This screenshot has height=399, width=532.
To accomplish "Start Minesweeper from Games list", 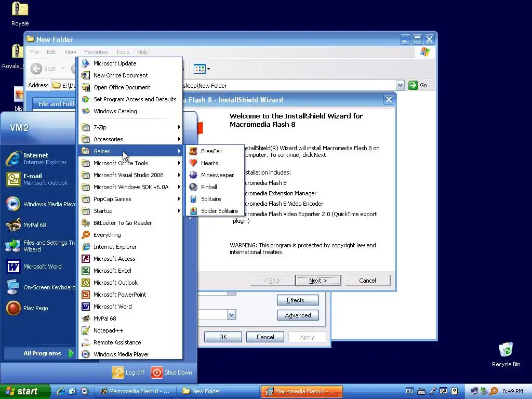I will click(215, 175).
